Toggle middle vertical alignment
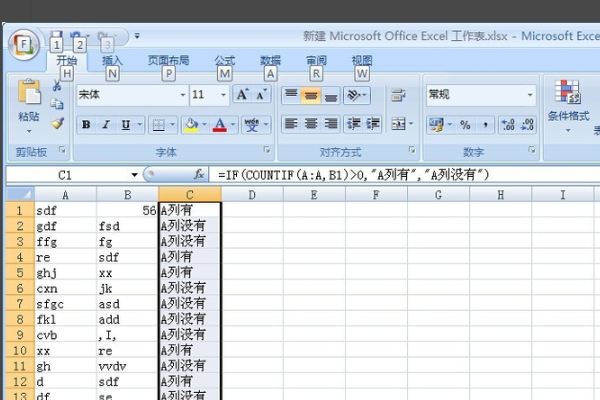Viewport: 600px width, 400px height. 311,95
